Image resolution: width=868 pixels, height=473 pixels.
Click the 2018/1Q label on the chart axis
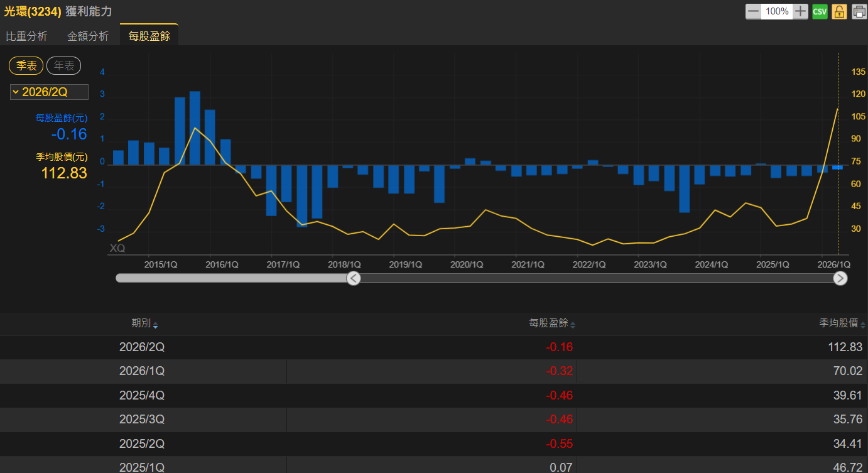pyautogui.click(x=345, y=264)
